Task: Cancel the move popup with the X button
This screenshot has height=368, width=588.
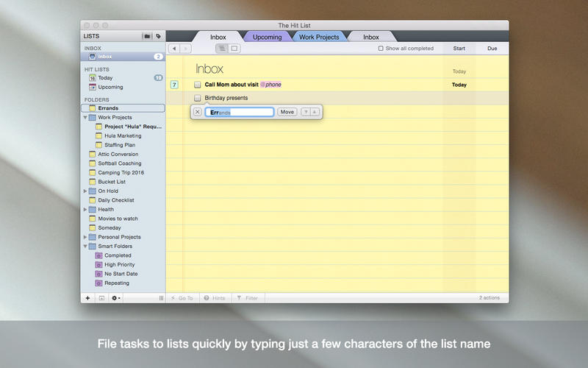Action: 197,112
